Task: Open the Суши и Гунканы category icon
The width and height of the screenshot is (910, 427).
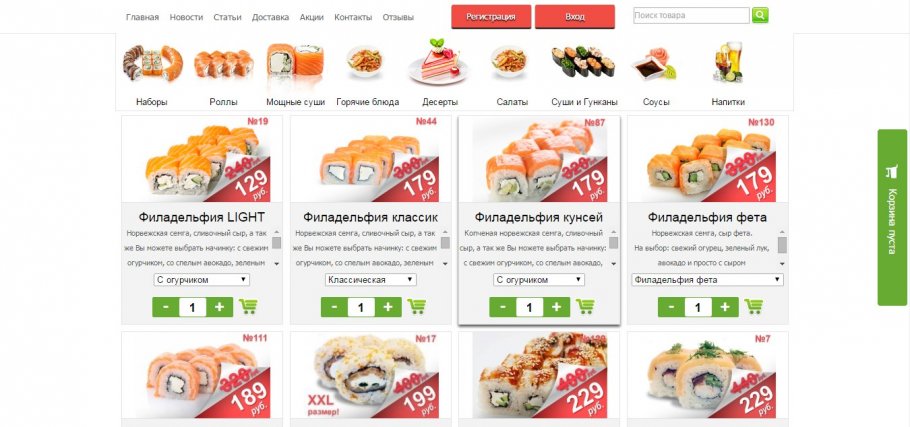Action: tap(583, 61)
